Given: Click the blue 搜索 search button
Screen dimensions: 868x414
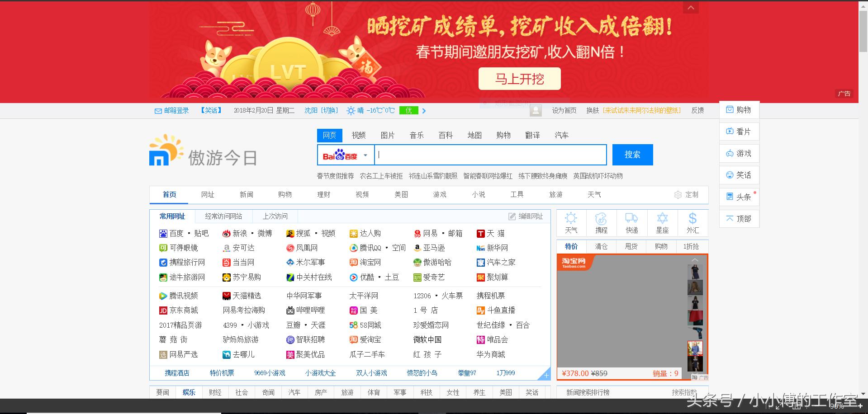Looking at the screenshot, I should [x=632, y=155].
